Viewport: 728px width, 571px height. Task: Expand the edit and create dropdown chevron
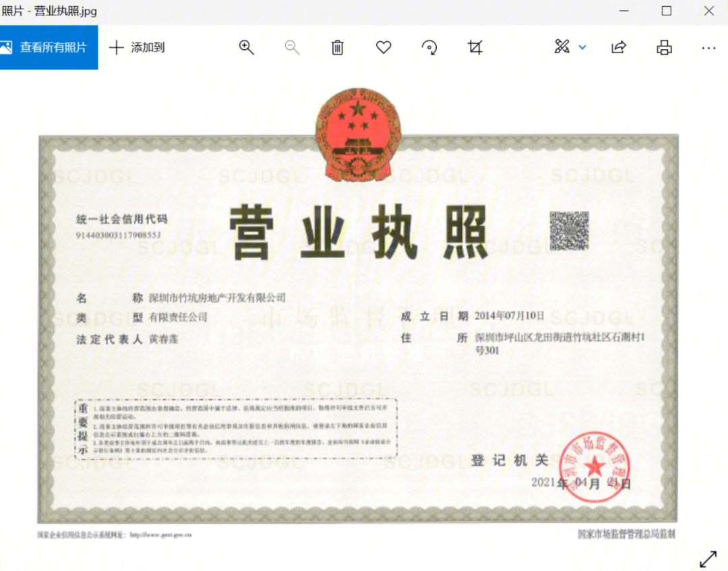pos(582,47)
